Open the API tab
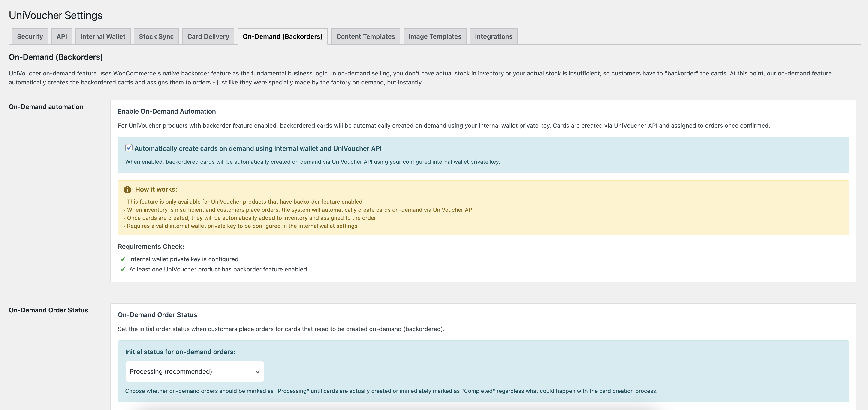Viewport: 868px width, 410px height. 62,36
